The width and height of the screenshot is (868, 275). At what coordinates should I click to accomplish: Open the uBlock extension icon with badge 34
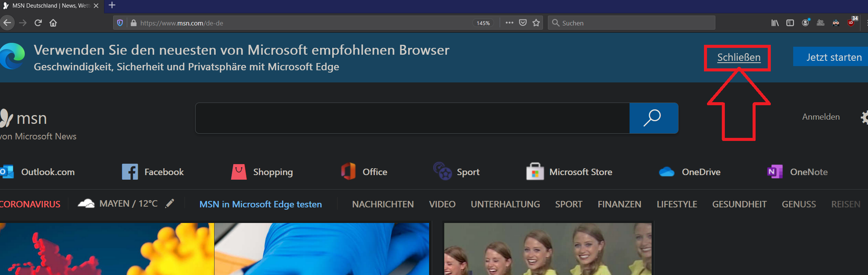852,22
